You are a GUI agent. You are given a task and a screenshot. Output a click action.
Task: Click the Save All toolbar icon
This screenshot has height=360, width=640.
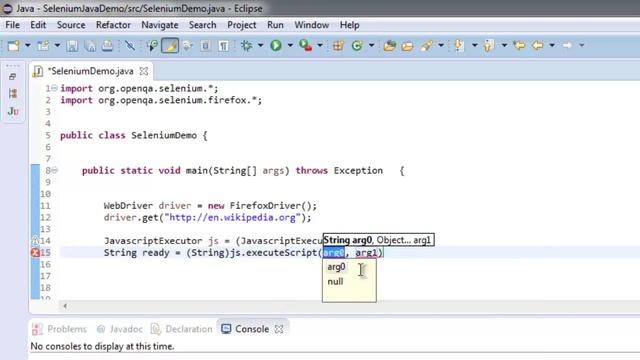point(90,45)
